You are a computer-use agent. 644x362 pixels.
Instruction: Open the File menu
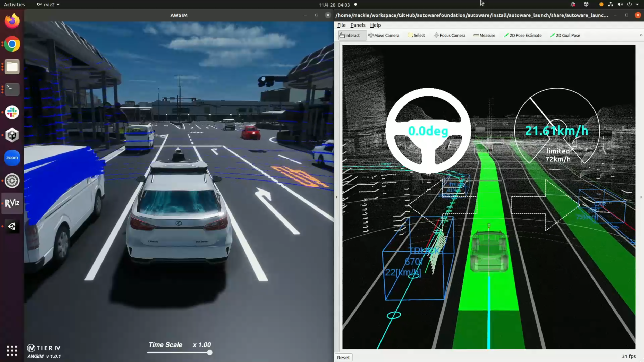point(341,25)
